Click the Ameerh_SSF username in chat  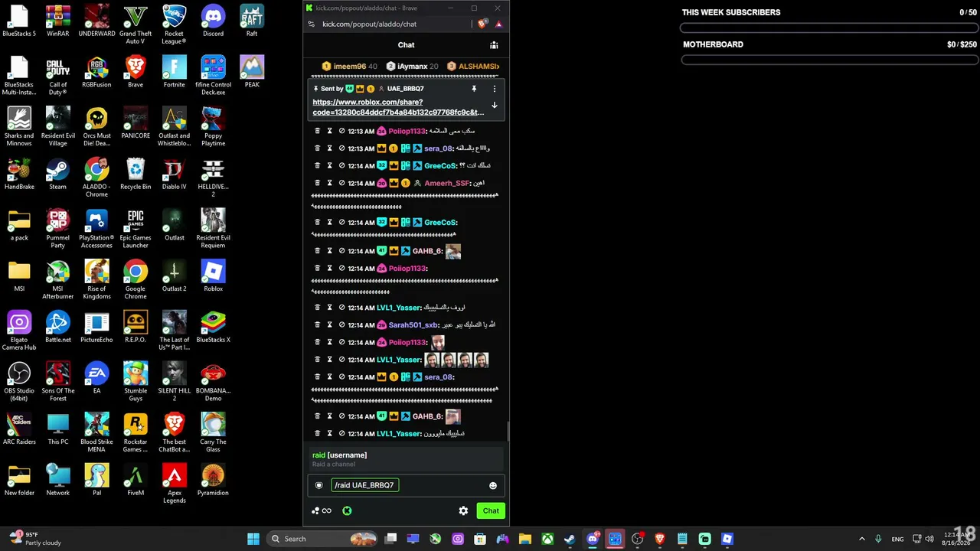pyautogui.click(x=447, y=184)
